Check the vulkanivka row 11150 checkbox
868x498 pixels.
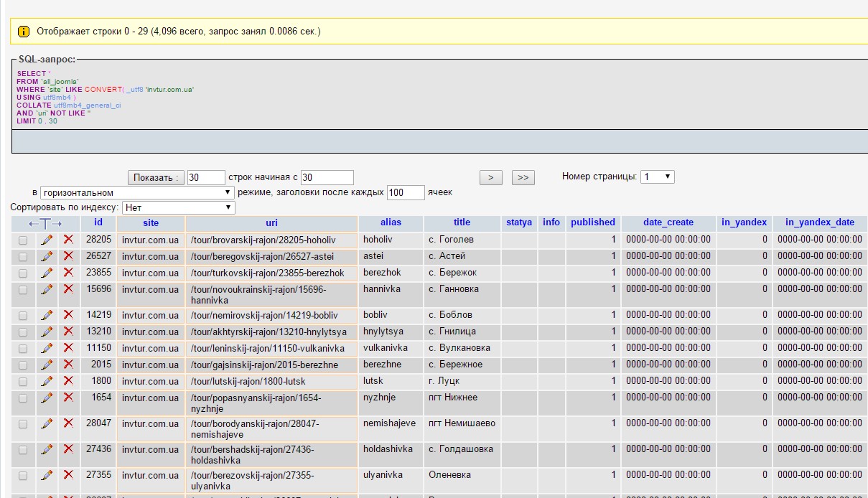(23, 349)
